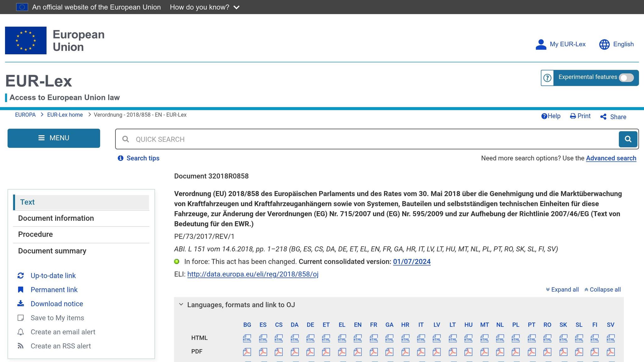Open the French HTML version icon

[x=374, y=338]
